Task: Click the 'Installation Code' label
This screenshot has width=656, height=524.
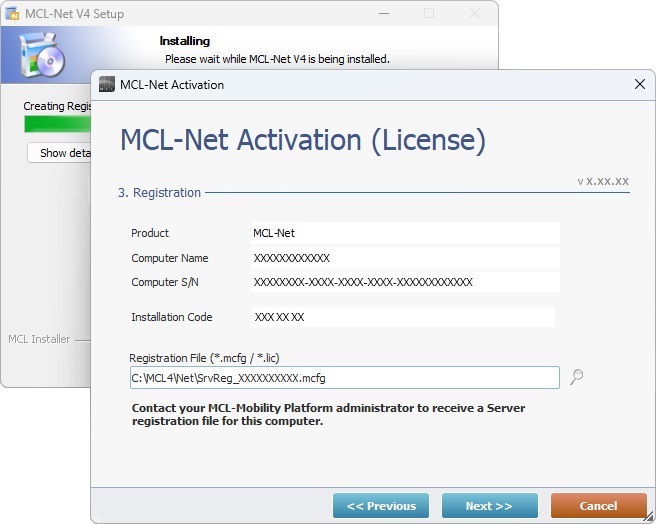Action: (x=172, y=317)
